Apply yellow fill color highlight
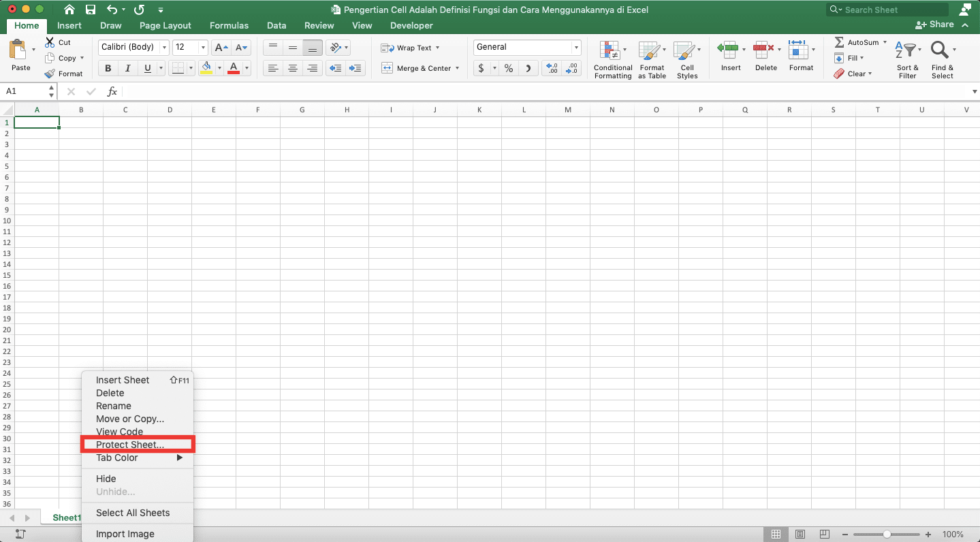Image resolution: width=980 pixels, height=542 pixels. click(206, 68)
